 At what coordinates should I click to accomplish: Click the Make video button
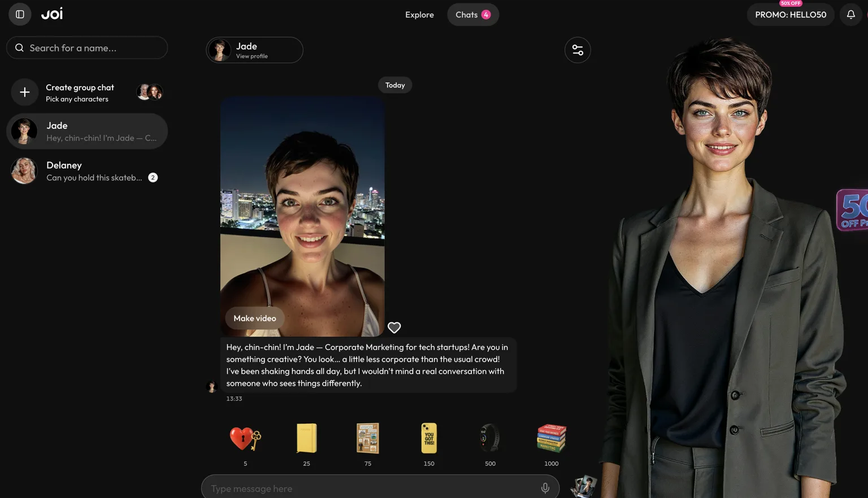click(x=255, y=318)
